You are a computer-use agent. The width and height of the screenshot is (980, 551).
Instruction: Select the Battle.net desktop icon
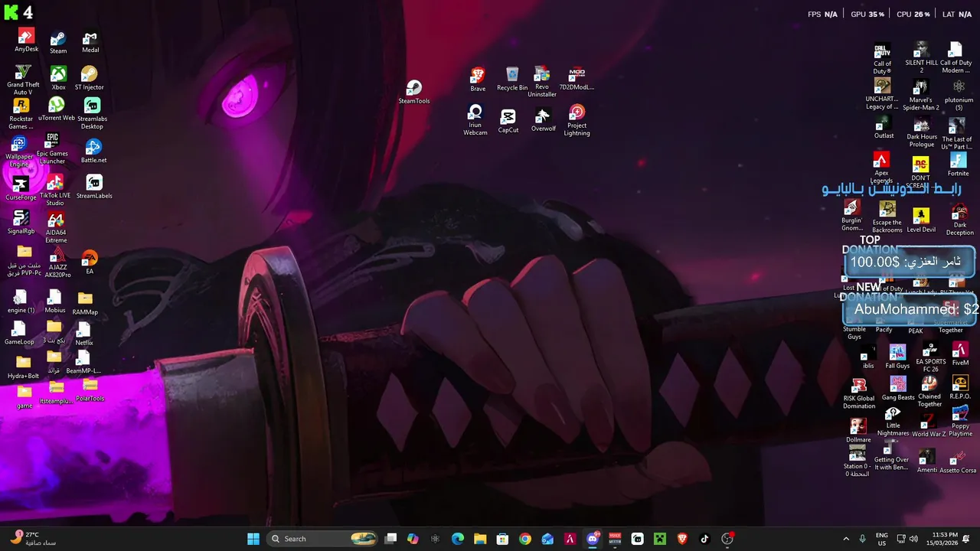click(x=93, y=152)
